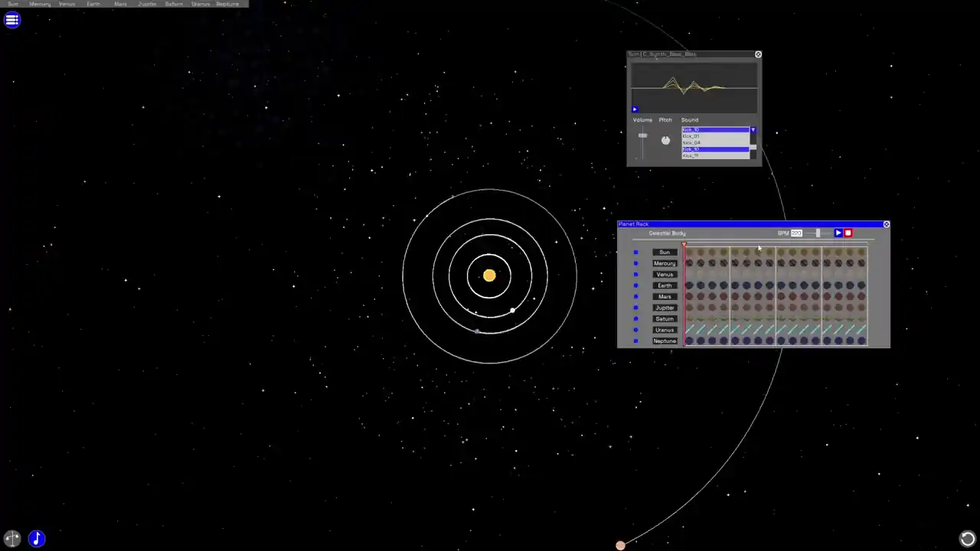Viewport: 980px width, 551px height.
Task: Toggle blue mute dot for Mercury row
Action: click(635, 263)
